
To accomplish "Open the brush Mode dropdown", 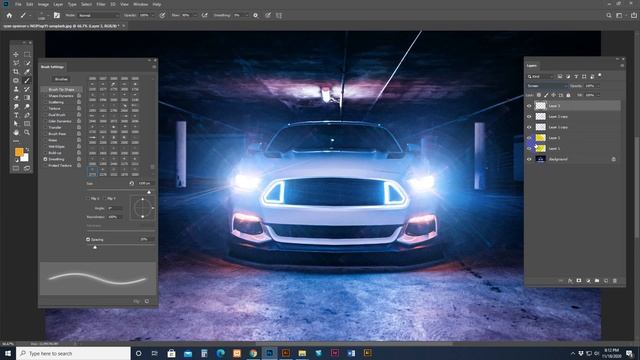I will (98, 16).
